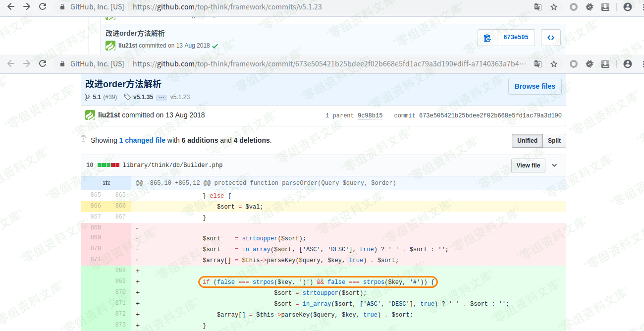Switch the diff to Unified view

tap(527, 141)
